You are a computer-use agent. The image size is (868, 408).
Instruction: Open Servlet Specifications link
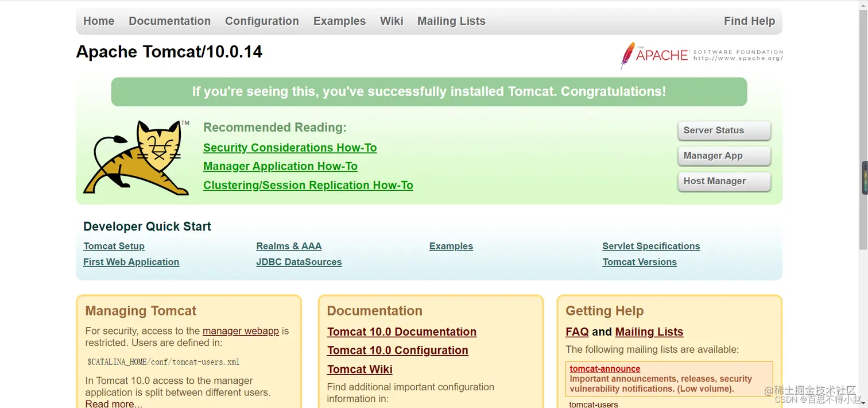(651, 246)
